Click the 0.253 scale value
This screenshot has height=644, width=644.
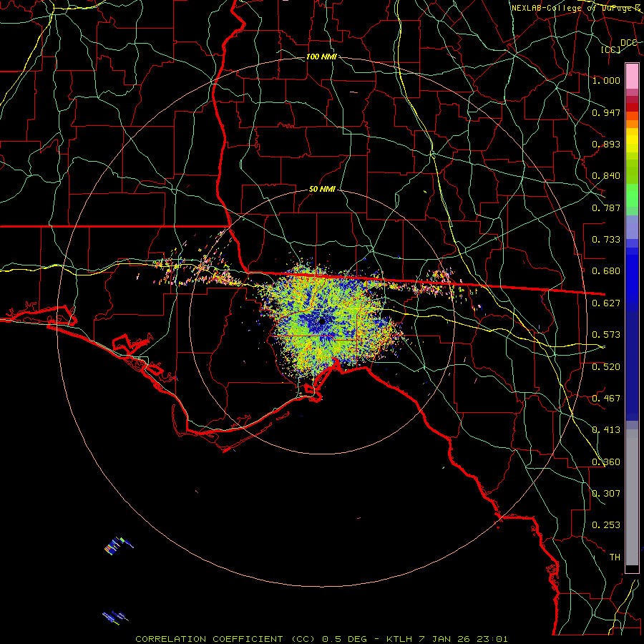tap(606, 525)
